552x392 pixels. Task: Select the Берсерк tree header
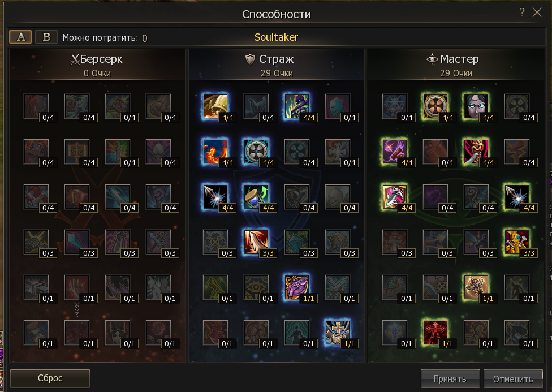pos(97,59)
